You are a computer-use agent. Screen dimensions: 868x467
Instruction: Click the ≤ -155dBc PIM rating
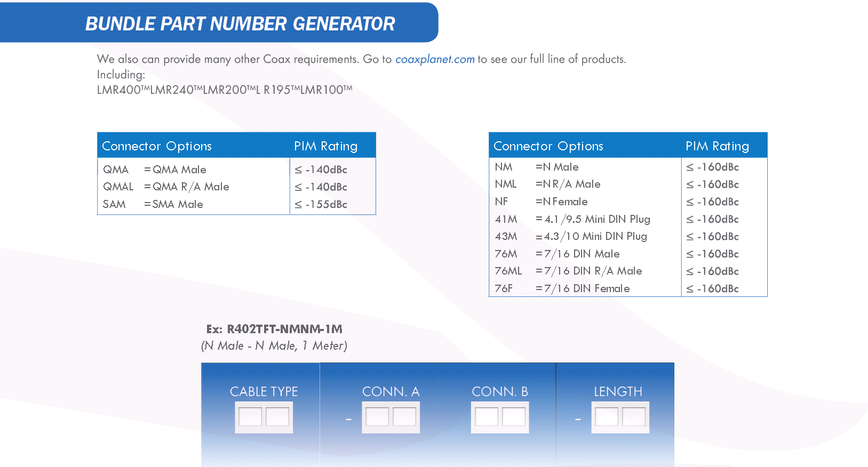[321, 204]
